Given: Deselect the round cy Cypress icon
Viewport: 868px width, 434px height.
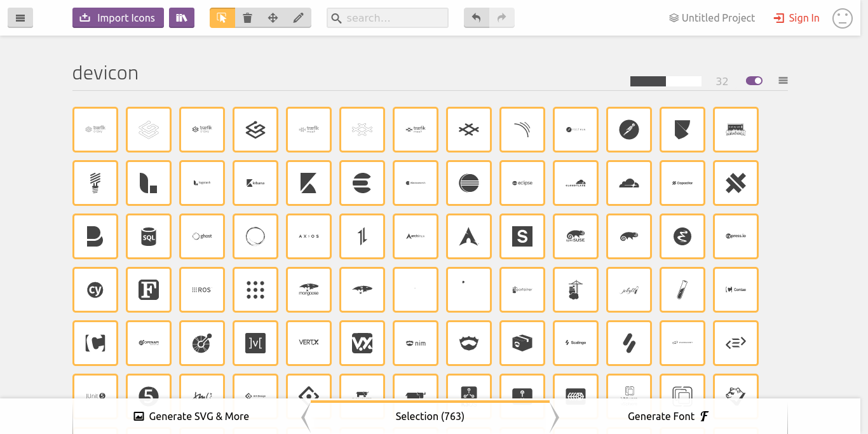Looking at the screenshot, I should pos(95,290).
